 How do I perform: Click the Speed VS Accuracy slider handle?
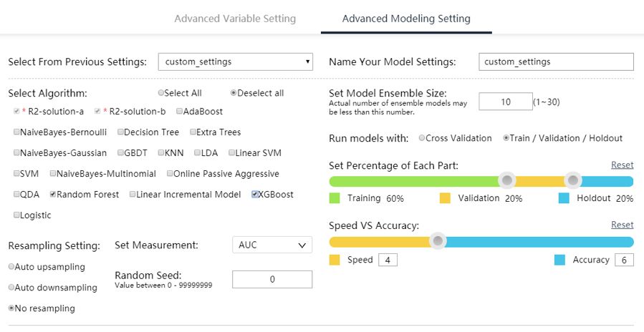pyautogui.click(x=438, y=242)
